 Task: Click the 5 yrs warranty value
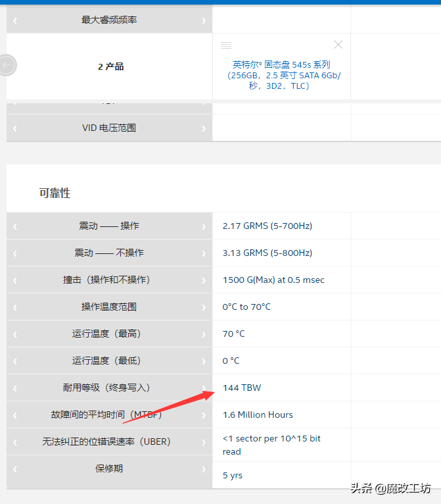coord(233,475)
